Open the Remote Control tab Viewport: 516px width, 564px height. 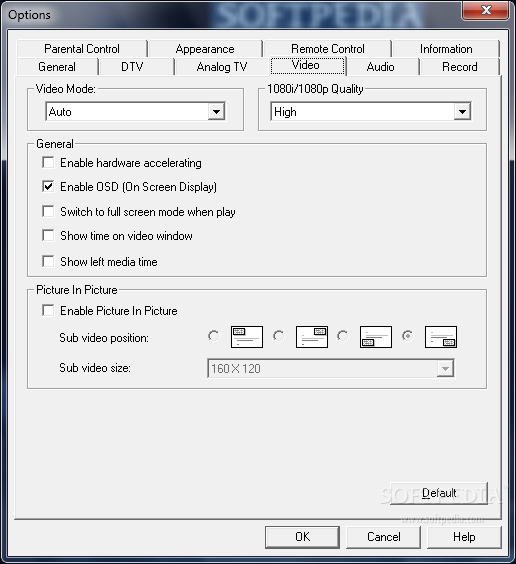[328, 49]
